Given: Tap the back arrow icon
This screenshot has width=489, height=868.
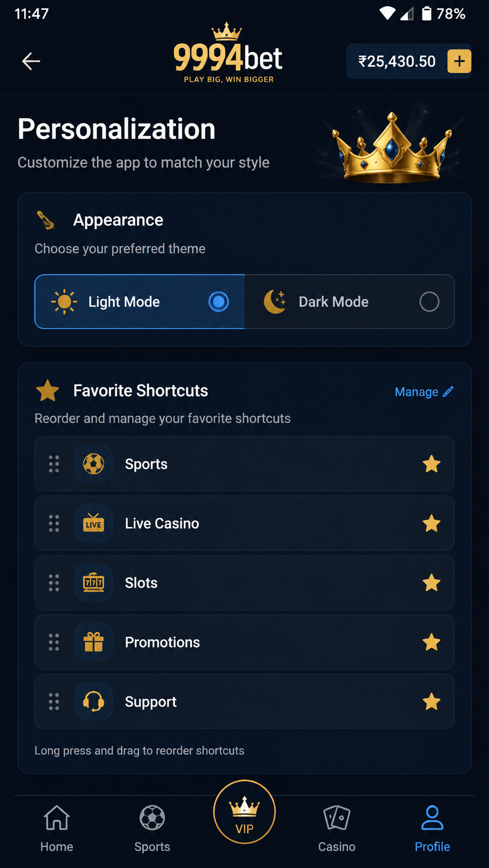Looking at the screenshot, I should (x=31, y=61).
